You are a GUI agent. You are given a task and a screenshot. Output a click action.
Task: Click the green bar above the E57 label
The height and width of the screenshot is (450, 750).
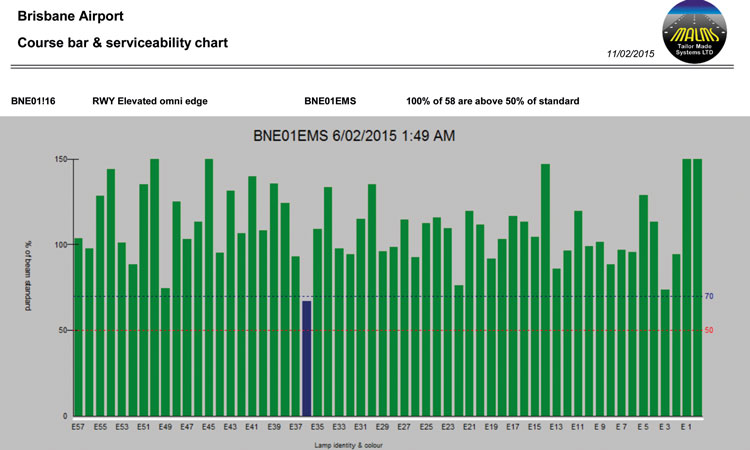(x=78, y=327)
